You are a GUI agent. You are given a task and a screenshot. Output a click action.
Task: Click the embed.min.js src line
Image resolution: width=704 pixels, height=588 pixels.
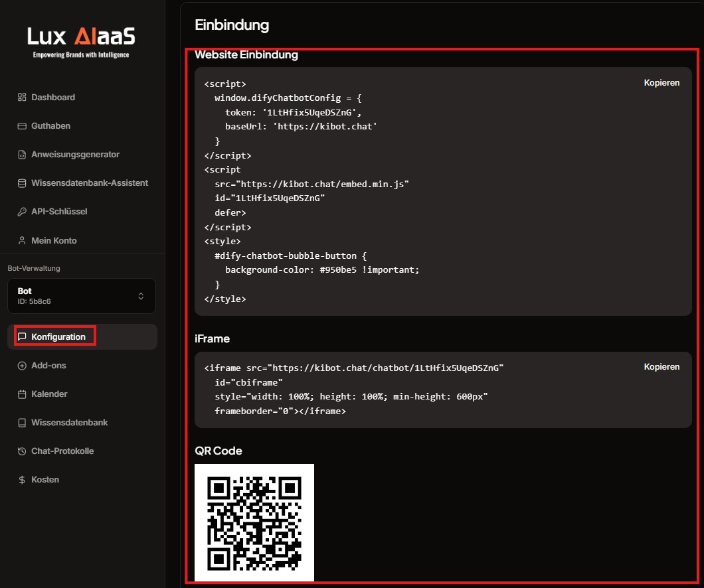tap(311, 184)
